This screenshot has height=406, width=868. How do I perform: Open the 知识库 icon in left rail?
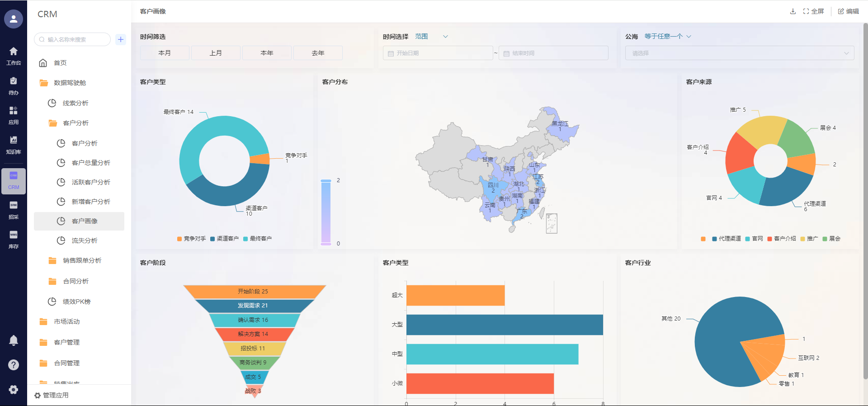14,145
